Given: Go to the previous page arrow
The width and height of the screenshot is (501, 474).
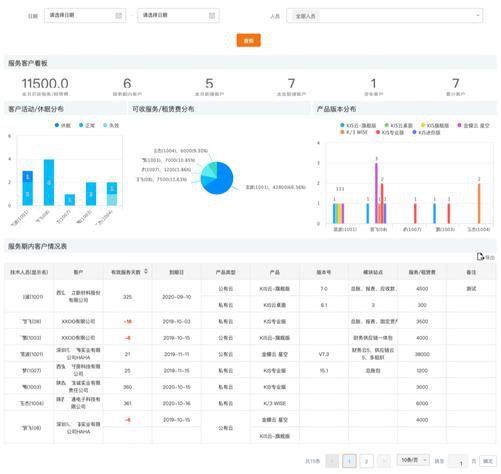Looking at the screenshot, I should click(332, 461).
